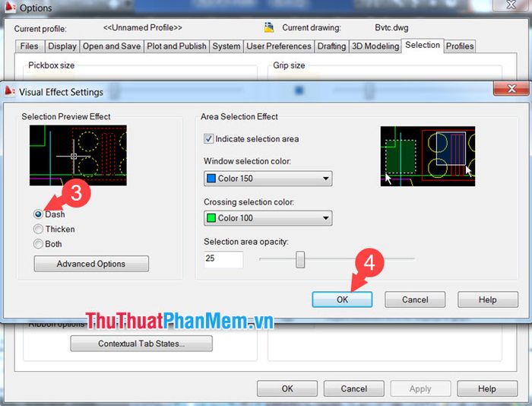Click Contextual Tab States button in Options
This screenshot has width=532, height=406.
(x=141, y=344)
